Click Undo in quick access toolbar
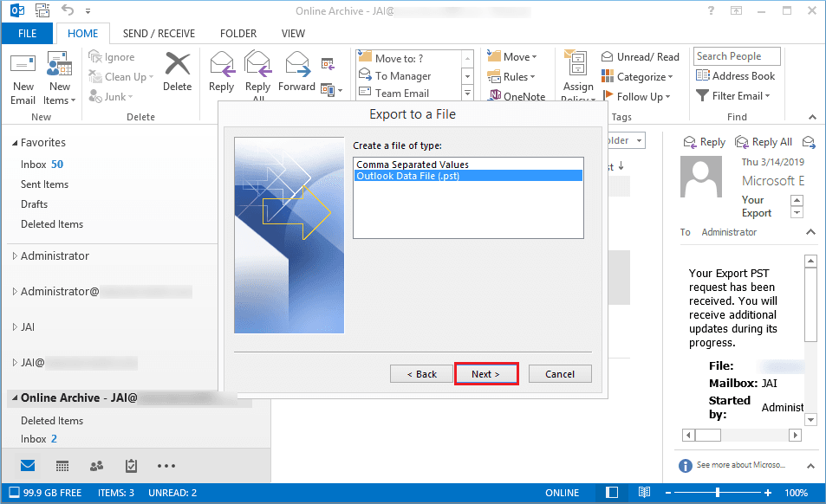This screenshot has width=826, height=504. point(68,10)
